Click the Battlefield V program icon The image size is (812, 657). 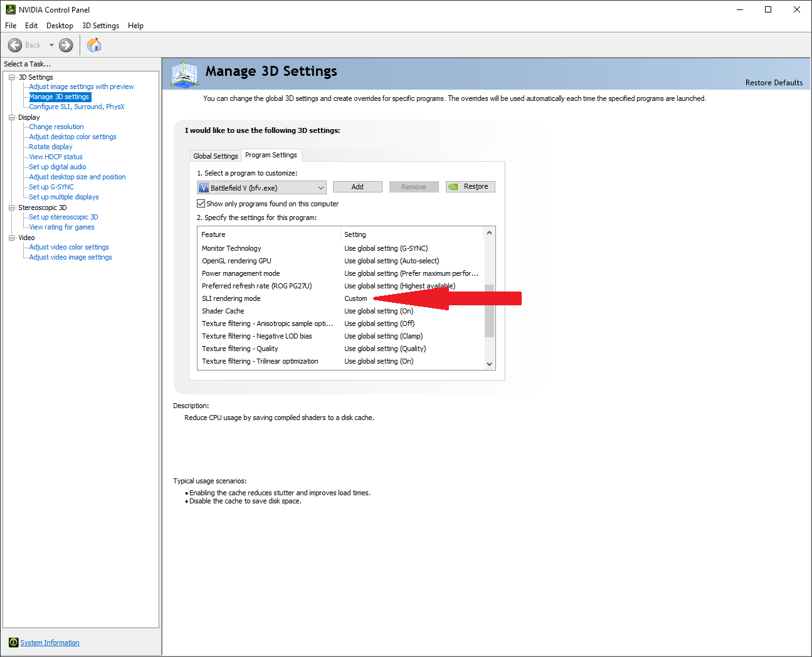click(x=204, y=187)
